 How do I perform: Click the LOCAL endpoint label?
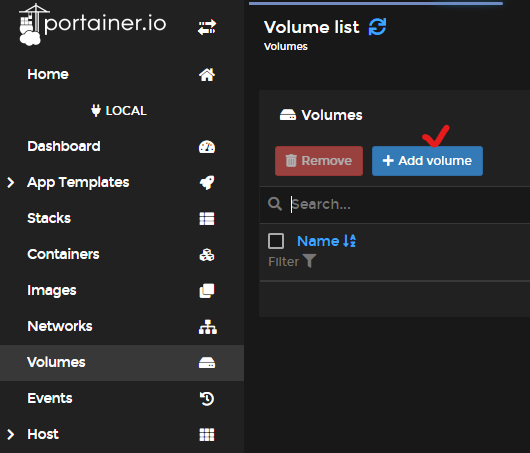[x=126, y=111]
